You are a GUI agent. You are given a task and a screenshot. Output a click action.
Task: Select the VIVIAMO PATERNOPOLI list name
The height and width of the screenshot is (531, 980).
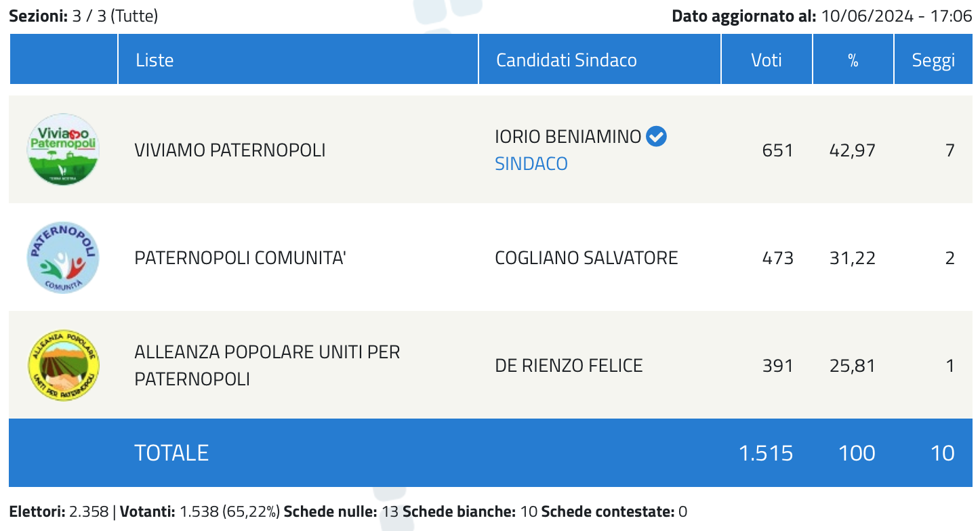pos(230,150)
